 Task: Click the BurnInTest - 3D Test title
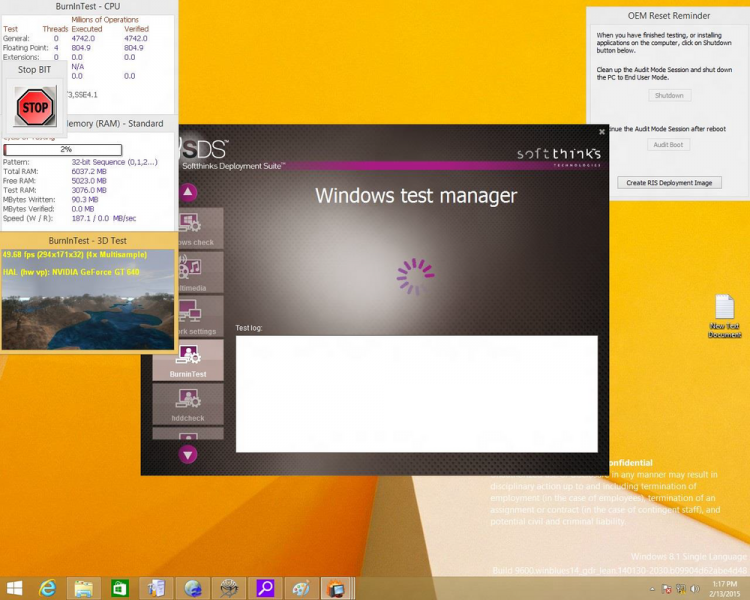coord(88,241)
